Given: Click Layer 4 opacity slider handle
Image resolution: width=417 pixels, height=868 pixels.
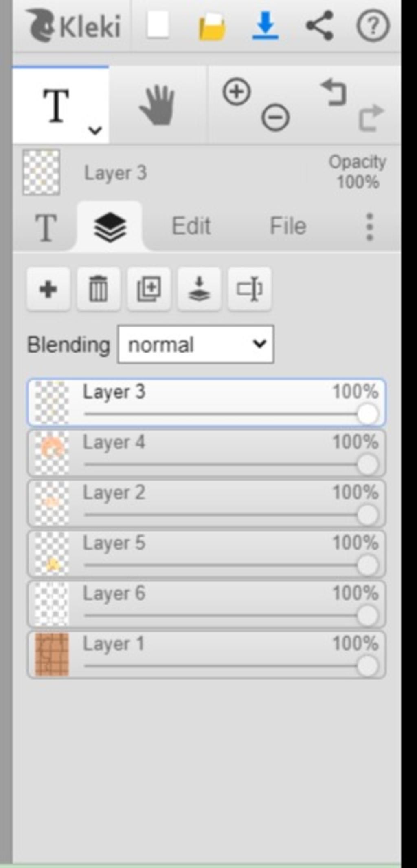Looking at the screenshot, I should pyautogui.click(x=367, y=464).
